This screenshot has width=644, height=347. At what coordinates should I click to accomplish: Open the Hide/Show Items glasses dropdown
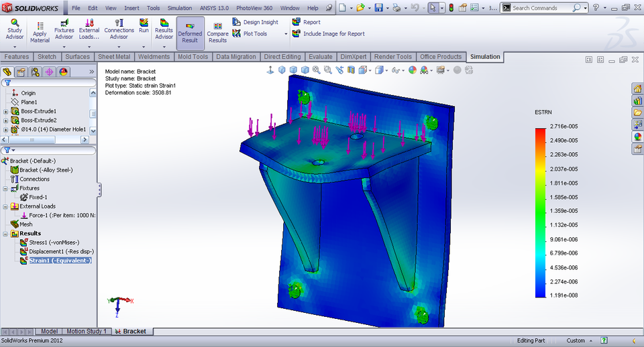[403, 70]
